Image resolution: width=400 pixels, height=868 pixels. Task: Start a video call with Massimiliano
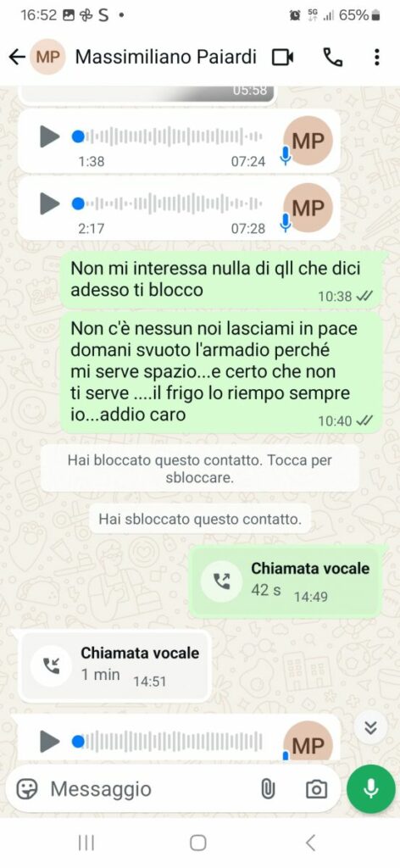tap(283, 57)
